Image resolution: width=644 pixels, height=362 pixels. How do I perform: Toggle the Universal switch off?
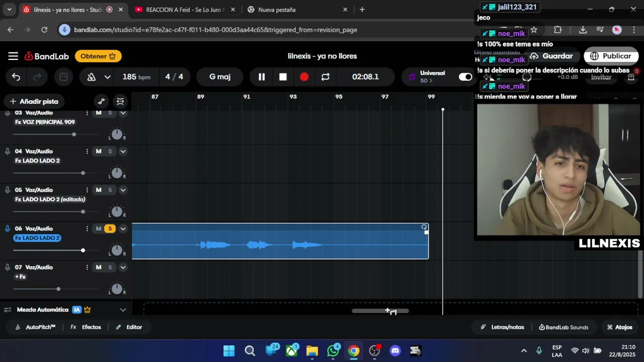465,77
